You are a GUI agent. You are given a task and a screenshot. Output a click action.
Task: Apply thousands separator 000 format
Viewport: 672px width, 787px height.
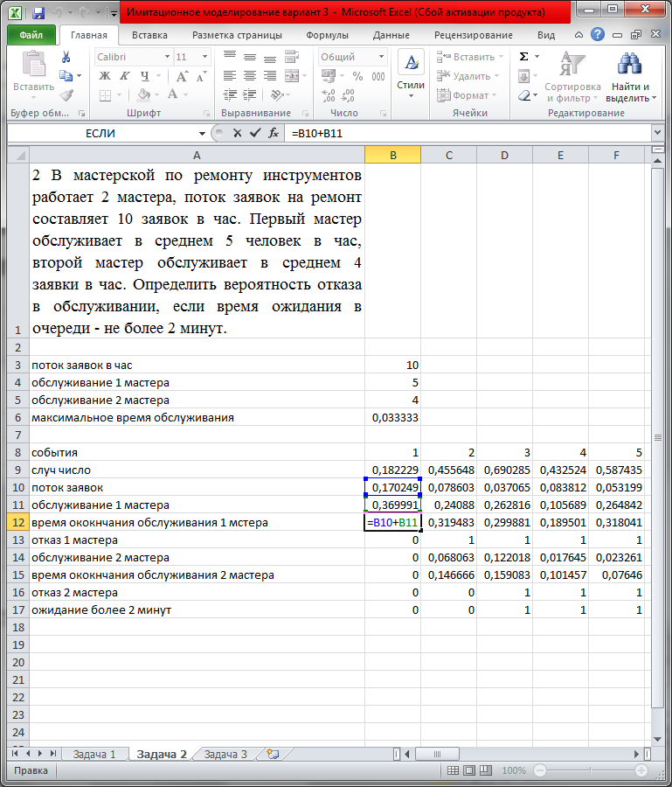378,76
